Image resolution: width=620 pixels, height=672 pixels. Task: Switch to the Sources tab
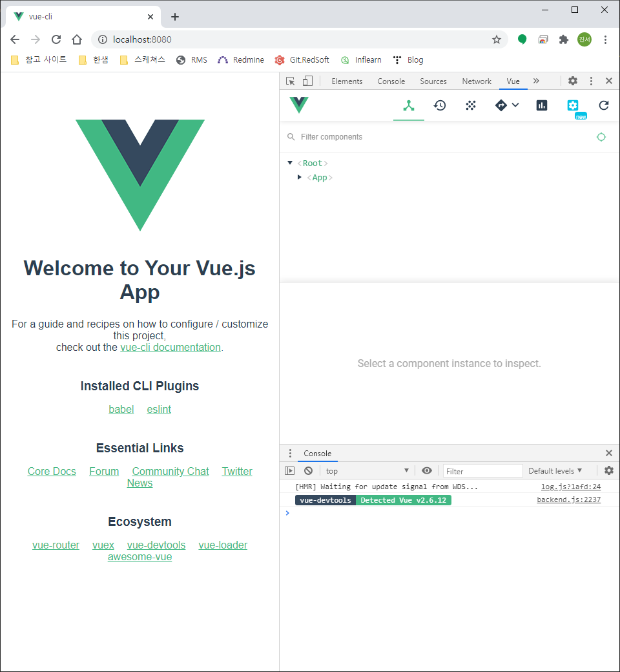click(433, 81)
